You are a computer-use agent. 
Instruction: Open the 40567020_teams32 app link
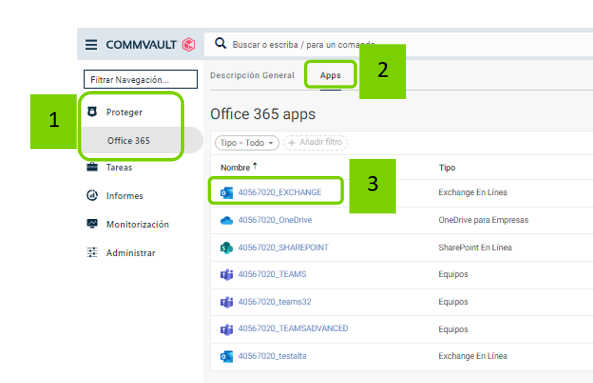point(275,302)
